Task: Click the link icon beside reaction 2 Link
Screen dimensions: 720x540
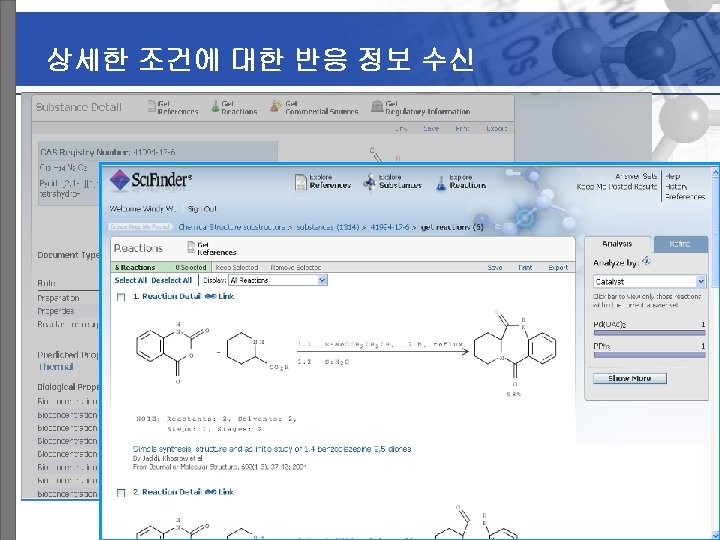Action: point(210,492)
